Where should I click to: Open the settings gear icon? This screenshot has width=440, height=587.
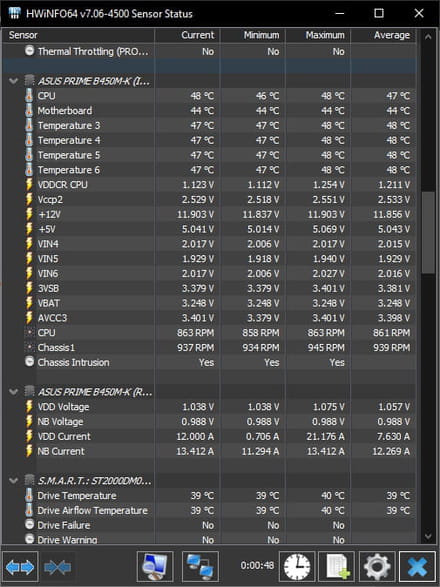point(377,567)
